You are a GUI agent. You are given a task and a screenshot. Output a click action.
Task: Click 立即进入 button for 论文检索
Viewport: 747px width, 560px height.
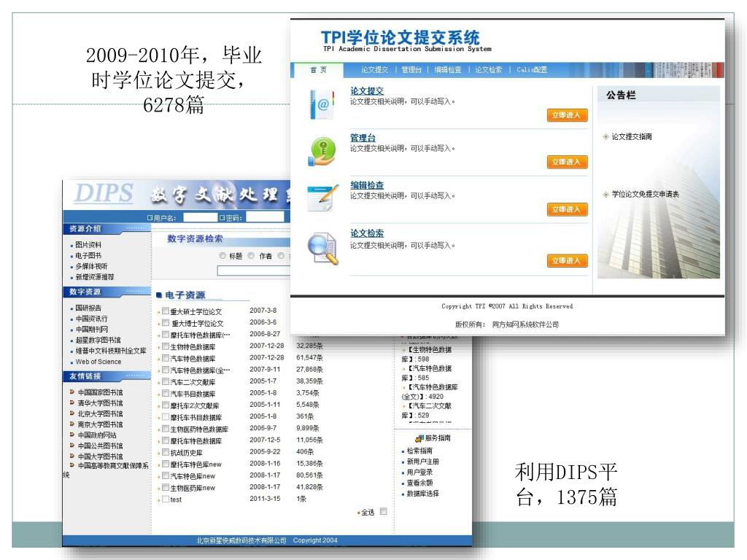click(566, 260)
